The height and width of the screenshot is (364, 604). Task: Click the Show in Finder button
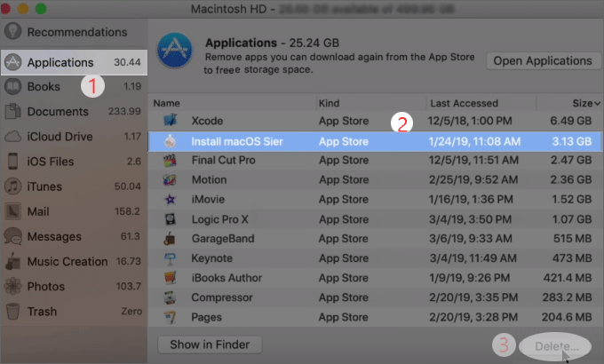pos(210,344)
